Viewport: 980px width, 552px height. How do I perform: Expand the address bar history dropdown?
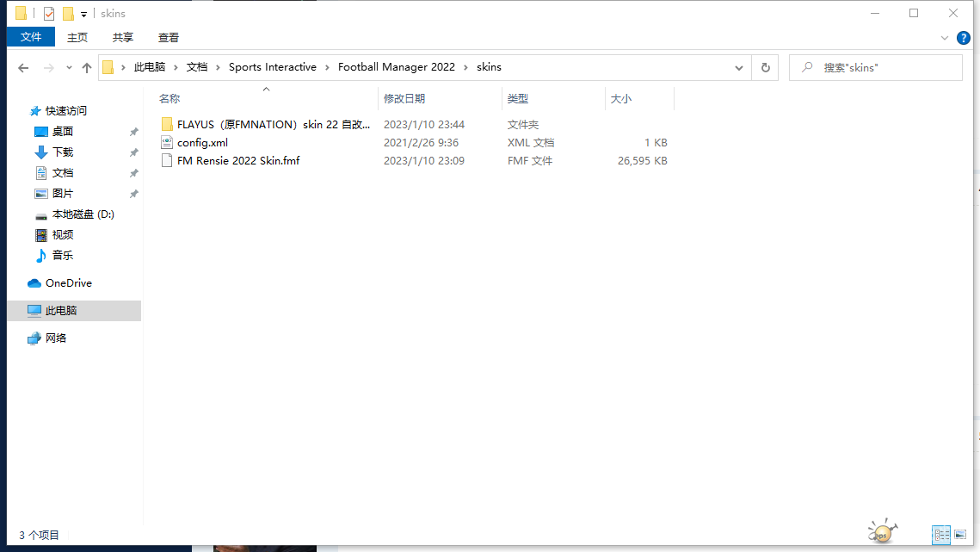coord(739,67)
